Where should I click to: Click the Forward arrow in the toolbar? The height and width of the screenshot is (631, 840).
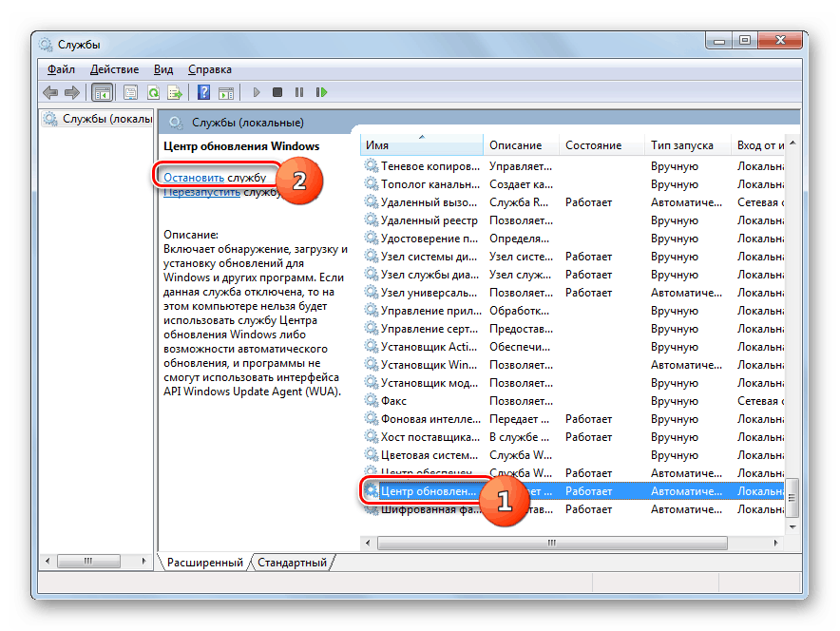coord(71,92)
